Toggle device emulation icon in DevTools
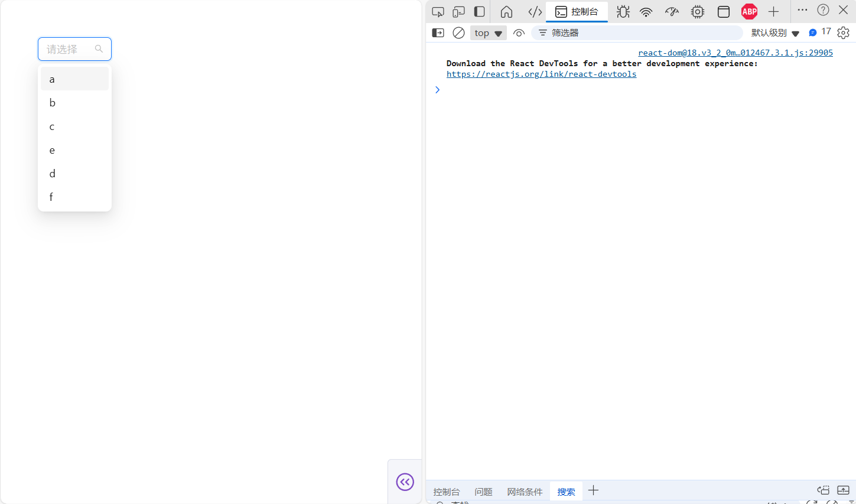This screenshot has width=856, height=504. click(x=459, y=12)
